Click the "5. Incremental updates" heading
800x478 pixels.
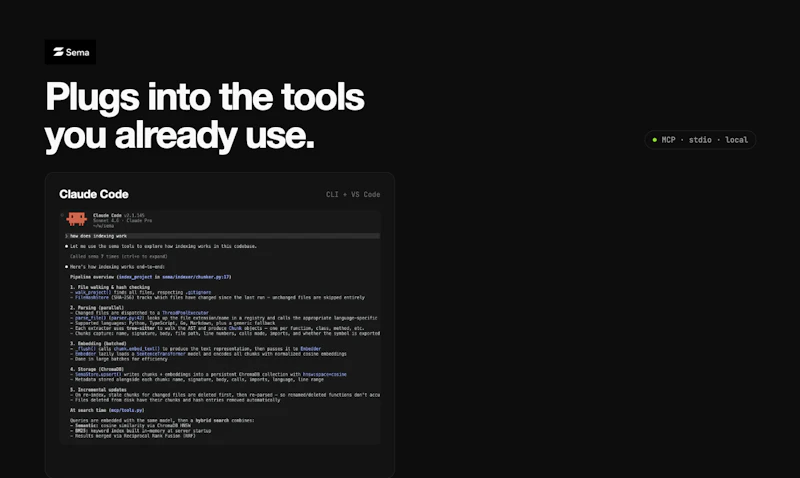[x=98, y=390]
